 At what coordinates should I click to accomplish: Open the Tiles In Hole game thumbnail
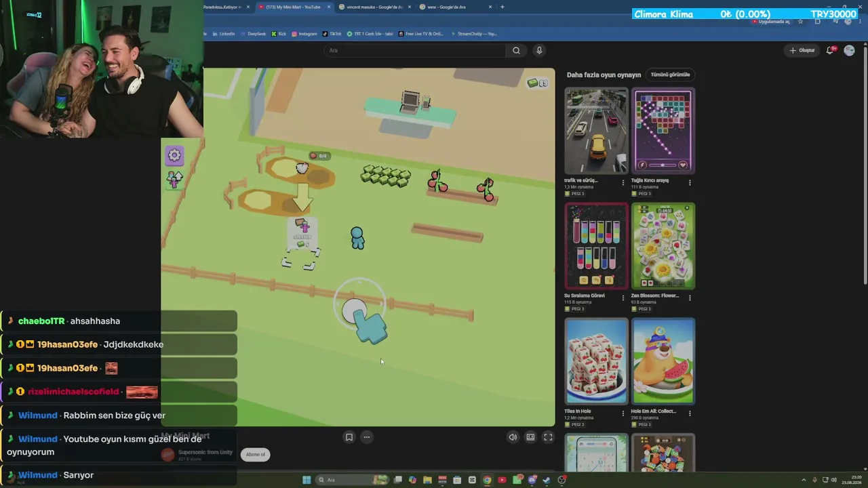[x=596, y=361]
